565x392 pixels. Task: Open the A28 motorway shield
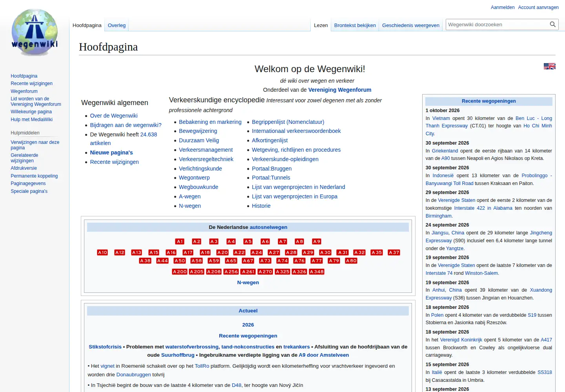291,252
